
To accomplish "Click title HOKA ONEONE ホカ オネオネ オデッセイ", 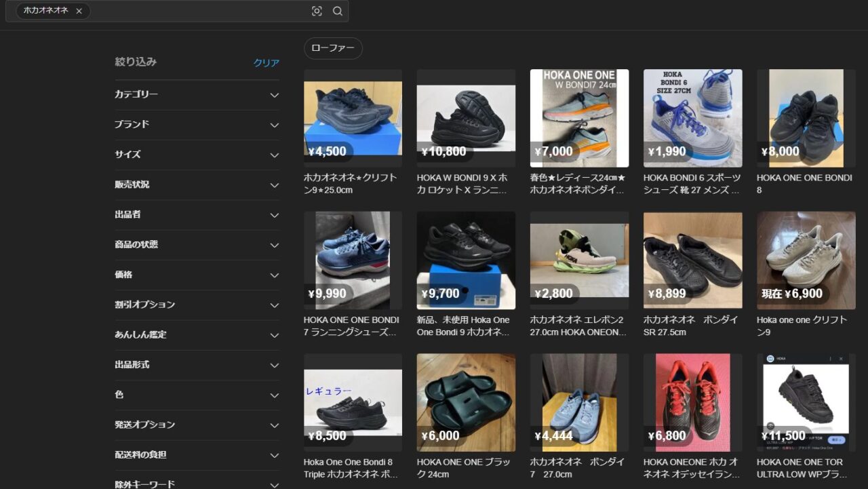I will (692, 468).
